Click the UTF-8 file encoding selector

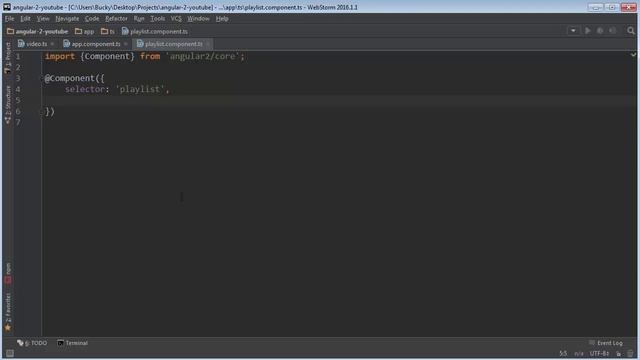click(x=599, y=353)
